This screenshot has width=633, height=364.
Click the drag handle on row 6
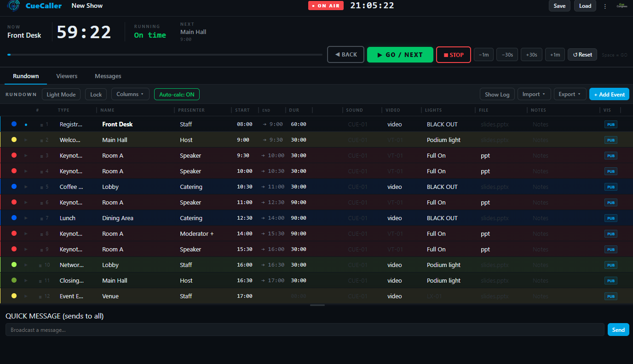coord(41,203)
